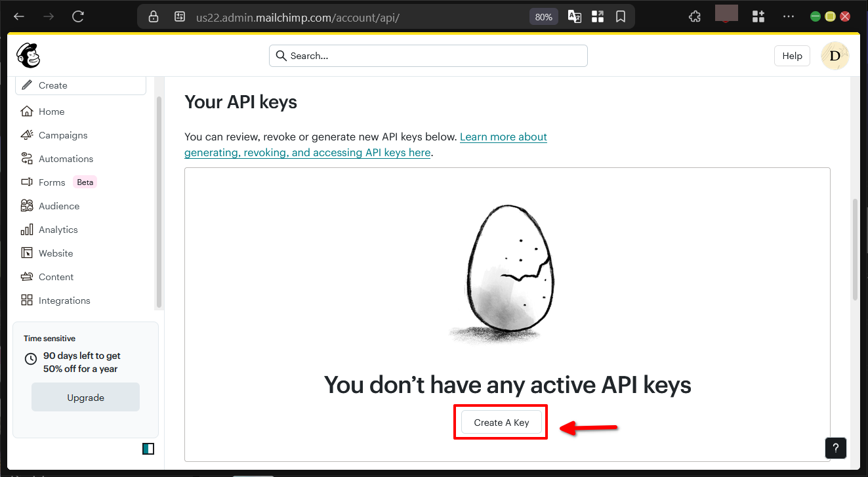Open Help from the top bar

tap(791, 55)
